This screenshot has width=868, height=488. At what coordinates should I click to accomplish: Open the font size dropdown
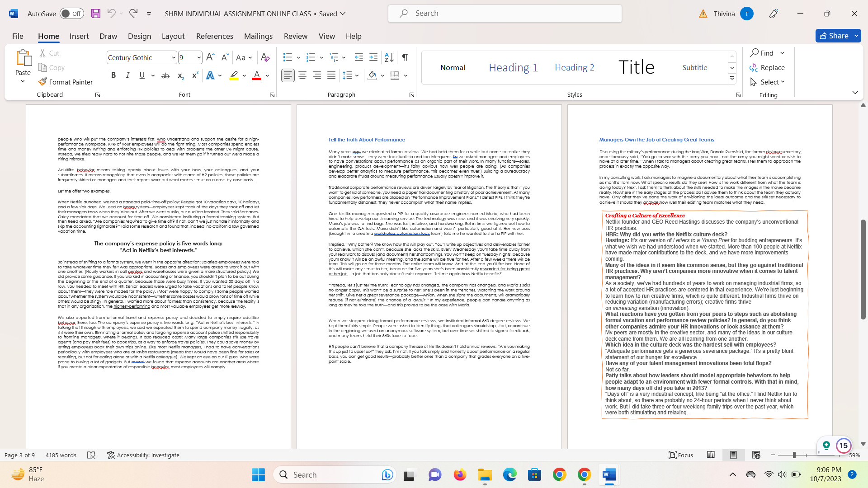[x=199, y=57]
